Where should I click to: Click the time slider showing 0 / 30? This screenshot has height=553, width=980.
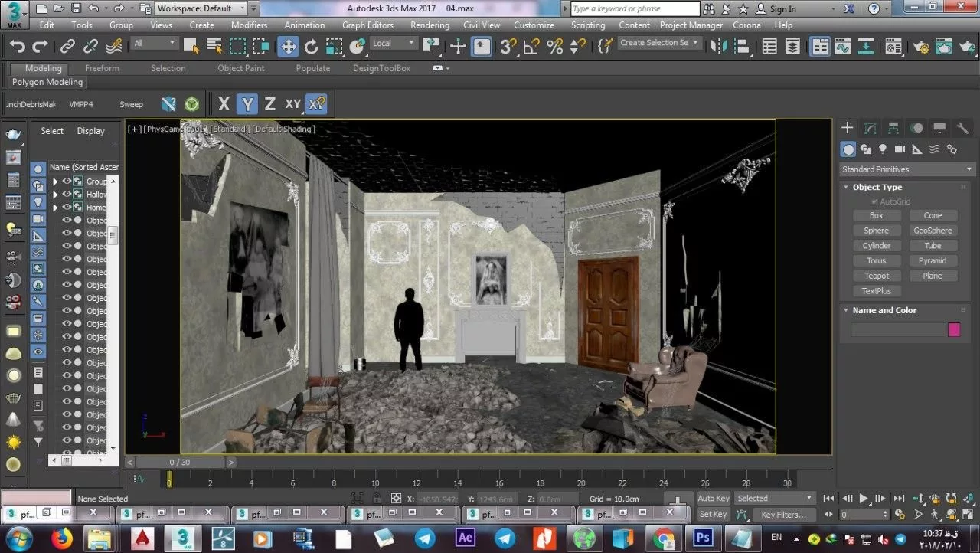pyautogui.click(x=181, y=462)
